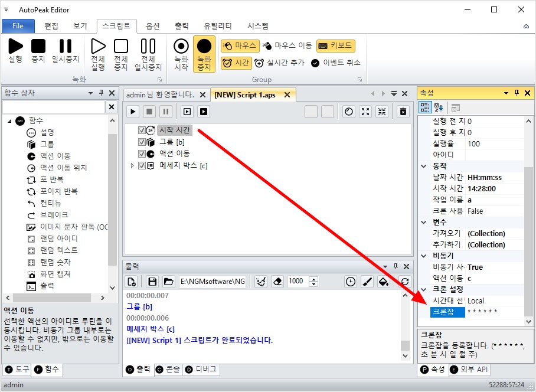The image size is (536, 392).
Task: Toggle the 키보드 recording option
Action: 336,45
